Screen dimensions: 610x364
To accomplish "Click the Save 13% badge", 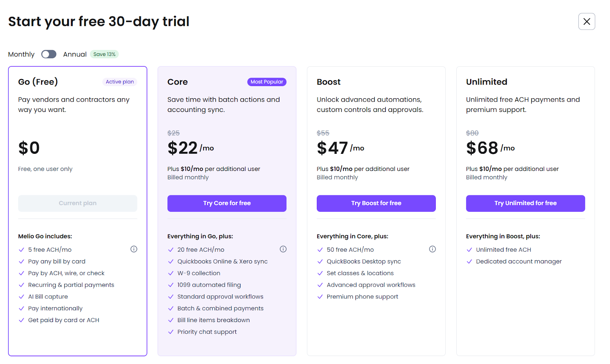I will [x=104, y=54].
